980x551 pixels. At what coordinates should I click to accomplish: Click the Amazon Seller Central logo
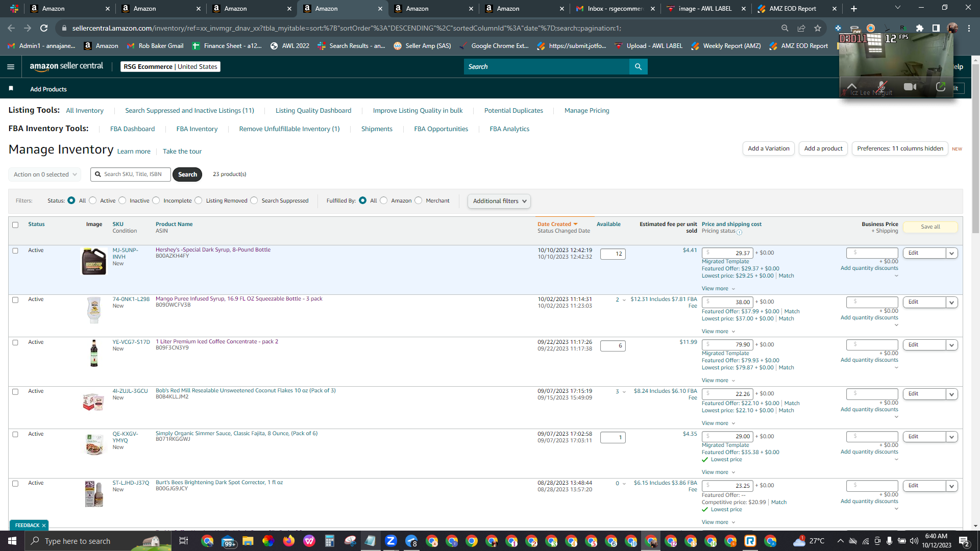pos(66,66)
